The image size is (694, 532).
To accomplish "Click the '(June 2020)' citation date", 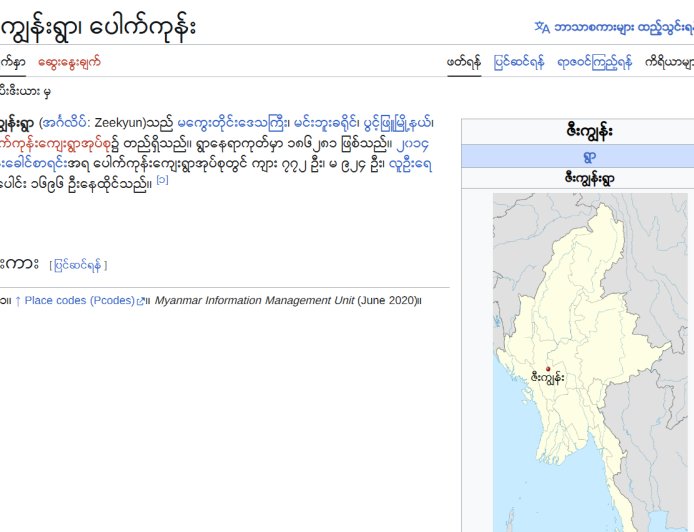I will pyautogui.click(x=387, y=301).
